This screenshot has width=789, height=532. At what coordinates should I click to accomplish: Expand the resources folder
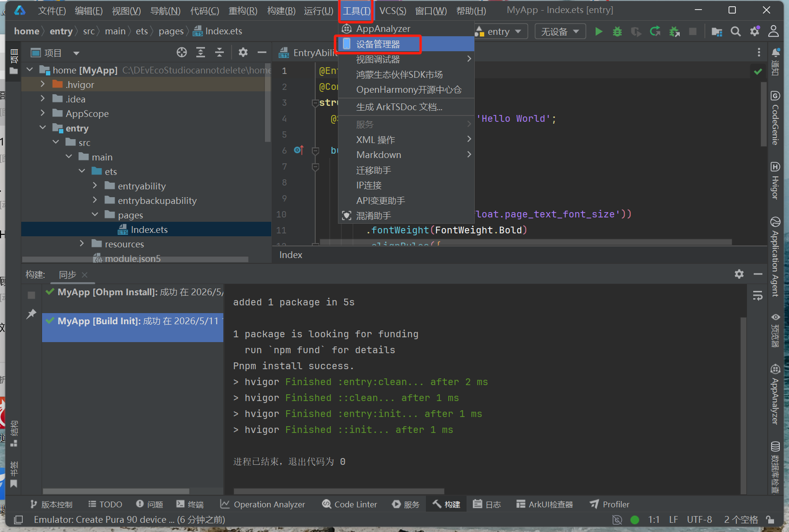(x=82, y=244)
